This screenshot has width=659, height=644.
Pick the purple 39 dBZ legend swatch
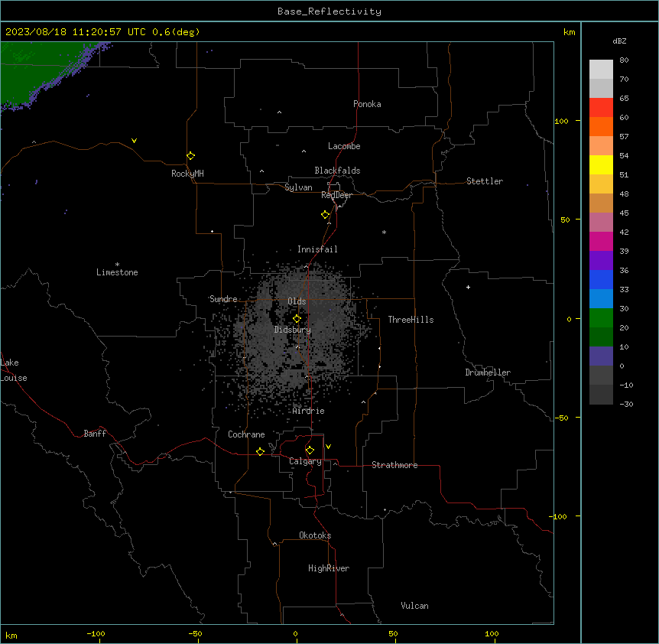(x=601, y=261)
